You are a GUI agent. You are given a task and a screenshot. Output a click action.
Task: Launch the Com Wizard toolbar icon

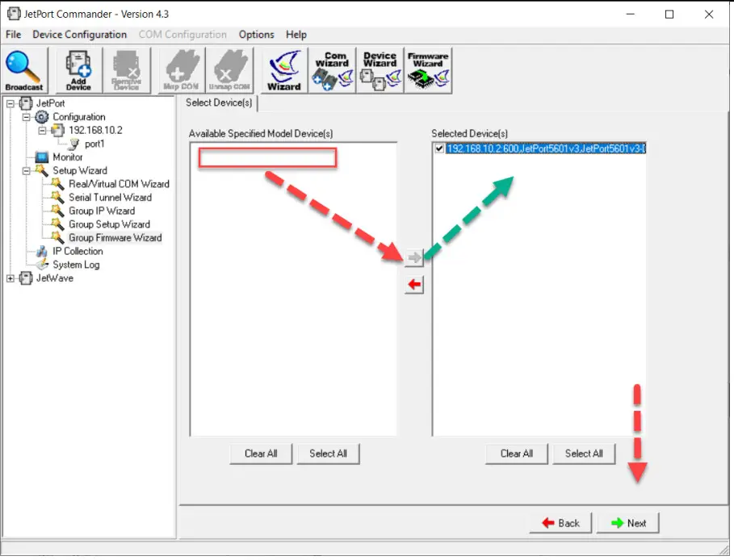pos(332,70)
